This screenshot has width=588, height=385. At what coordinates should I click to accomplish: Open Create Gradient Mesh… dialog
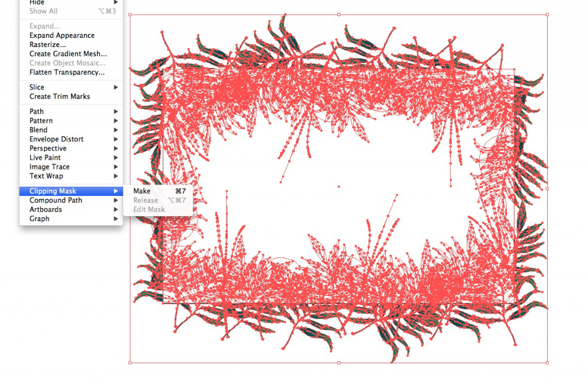tap(71, 53)
